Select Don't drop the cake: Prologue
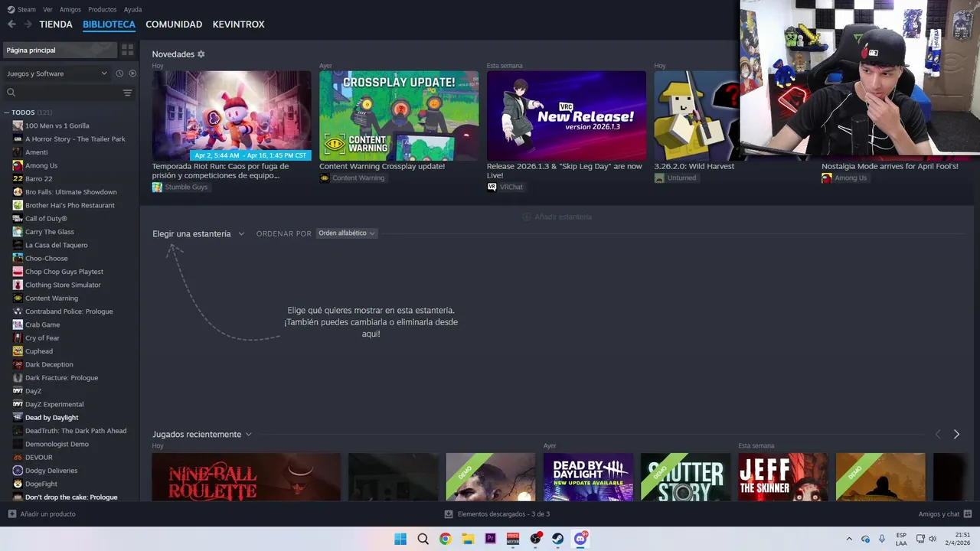The image size is (980, 551). click(x=70, y=497)
